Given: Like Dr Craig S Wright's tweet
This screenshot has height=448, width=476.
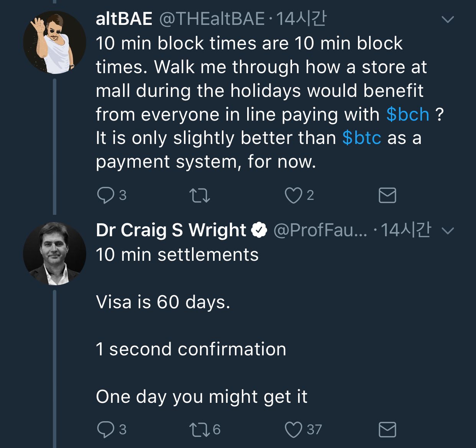Looking at the screenshot, I should click(294, 430).
